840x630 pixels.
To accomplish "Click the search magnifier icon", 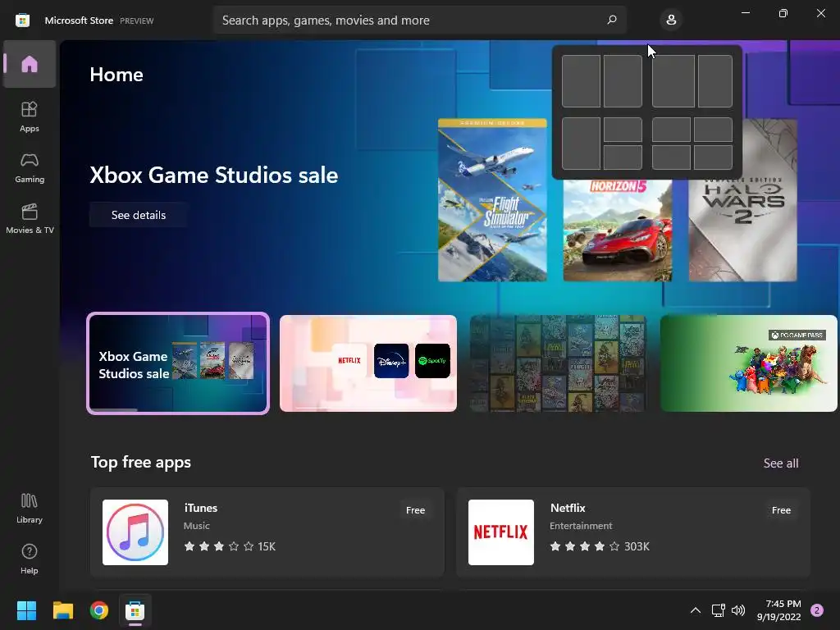I will pyautogui.click(x=612, y=20).
